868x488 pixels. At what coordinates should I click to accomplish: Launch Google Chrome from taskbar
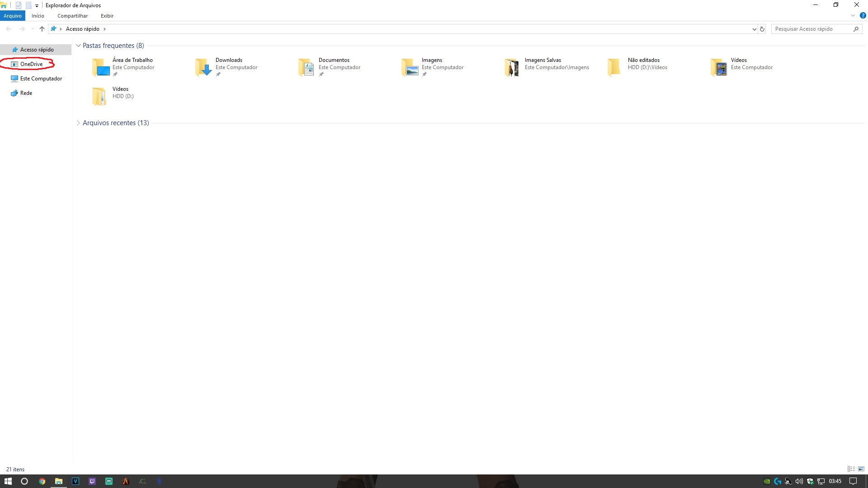[42, 481]
